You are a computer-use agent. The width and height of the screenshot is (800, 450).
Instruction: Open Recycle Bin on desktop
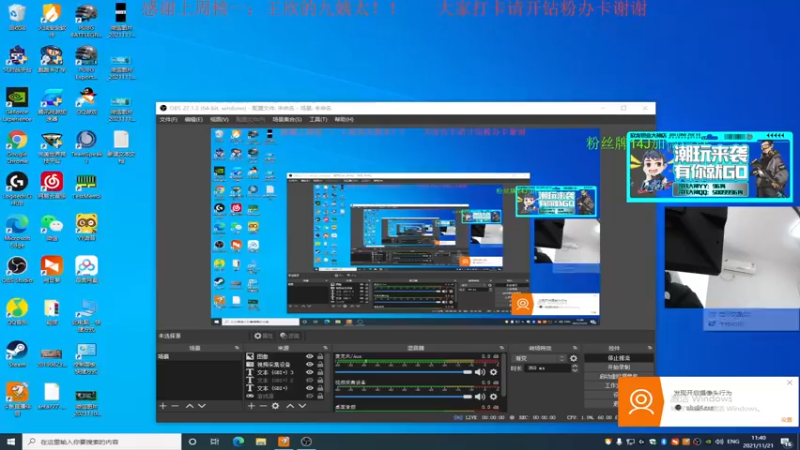pyautogui.click(x=17, y=17)
